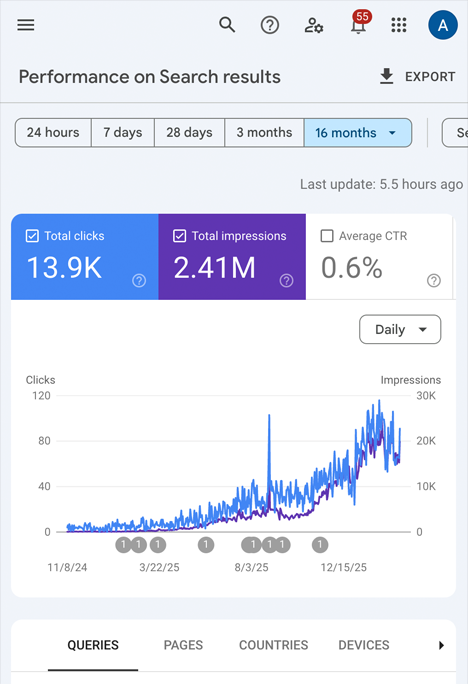Click the 11/8/24 axis date label
Image resolution: width=468 pixels, height=684 pixels.
67,567
